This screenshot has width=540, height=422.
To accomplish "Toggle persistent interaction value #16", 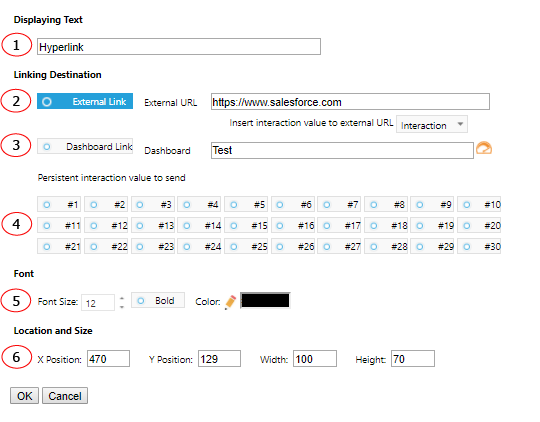I will (x=292, y=225).
